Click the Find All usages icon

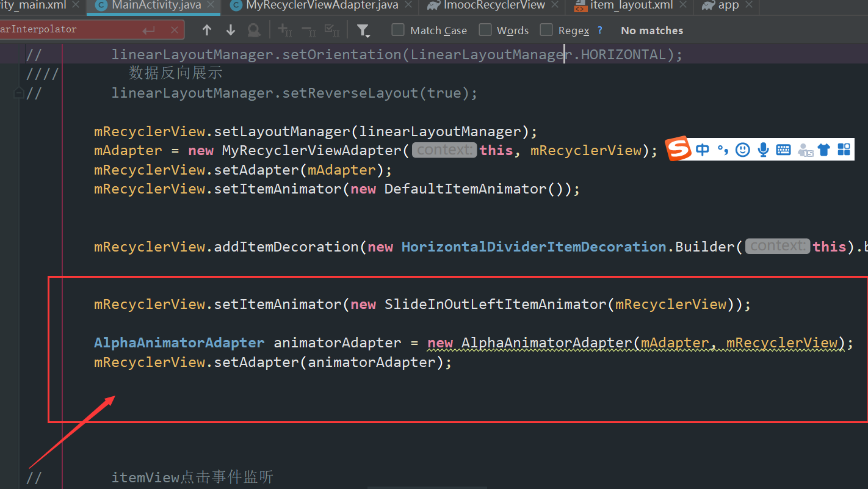(253, 30)
